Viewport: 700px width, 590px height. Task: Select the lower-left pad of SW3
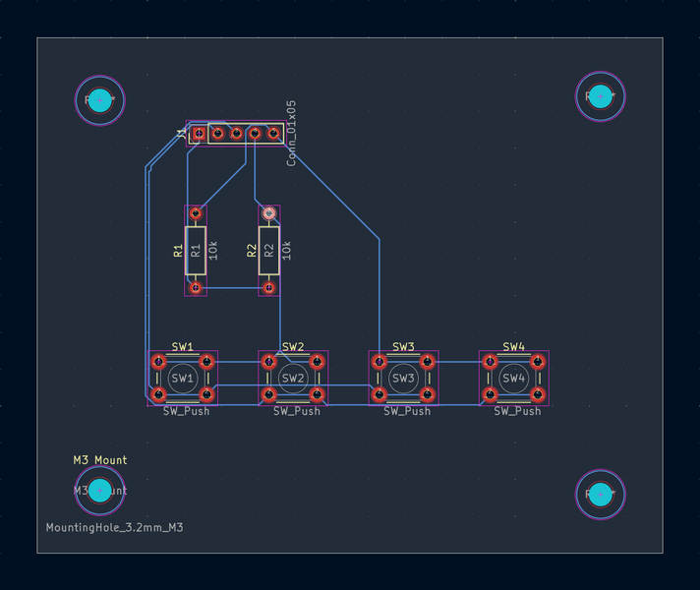tap(379, 394)
